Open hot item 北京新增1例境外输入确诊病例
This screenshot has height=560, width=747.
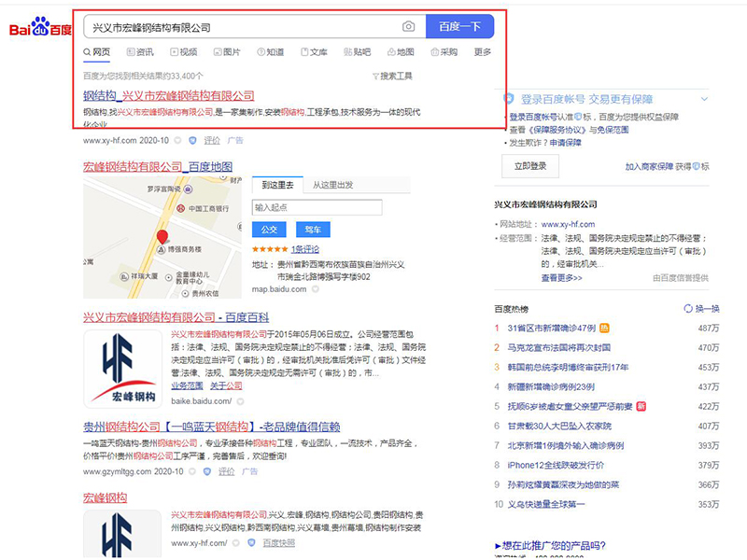click(x=566, y=446)
